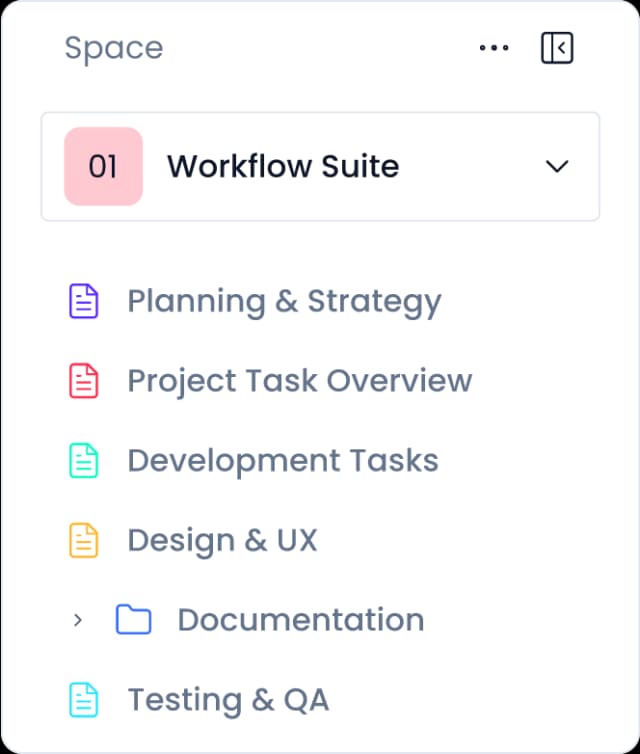Open the Planning & Strategy page
The width and height of the screenshot is (640, 754).
tap(284, 301)
